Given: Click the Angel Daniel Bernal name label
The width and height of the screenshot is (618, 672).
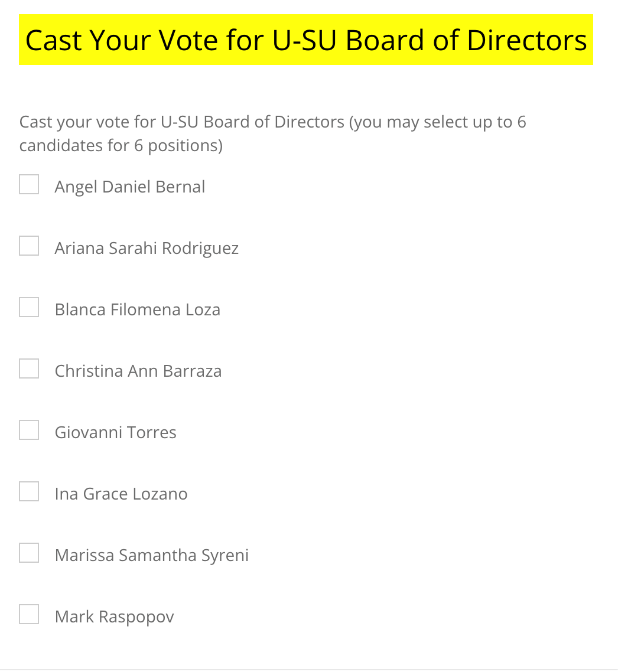Looking at the screenshot, I should (130, 187).
